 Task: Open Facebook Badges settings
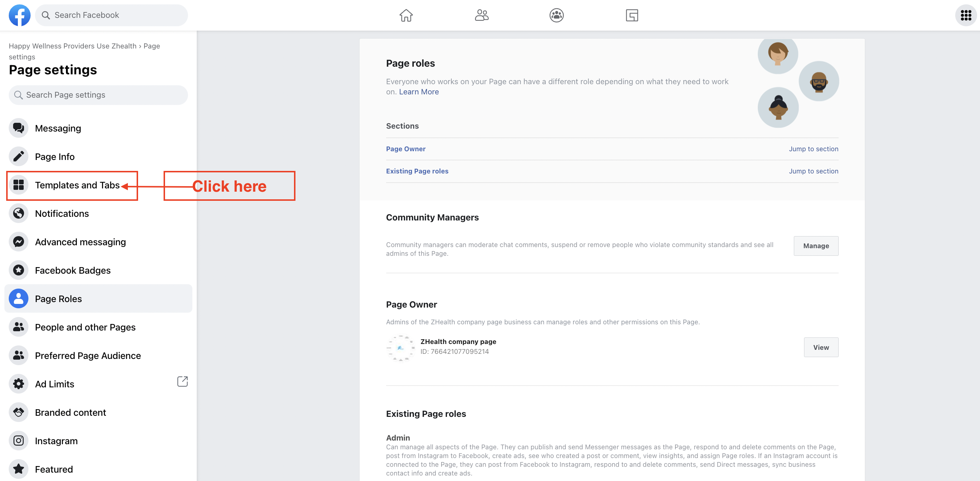98,270
